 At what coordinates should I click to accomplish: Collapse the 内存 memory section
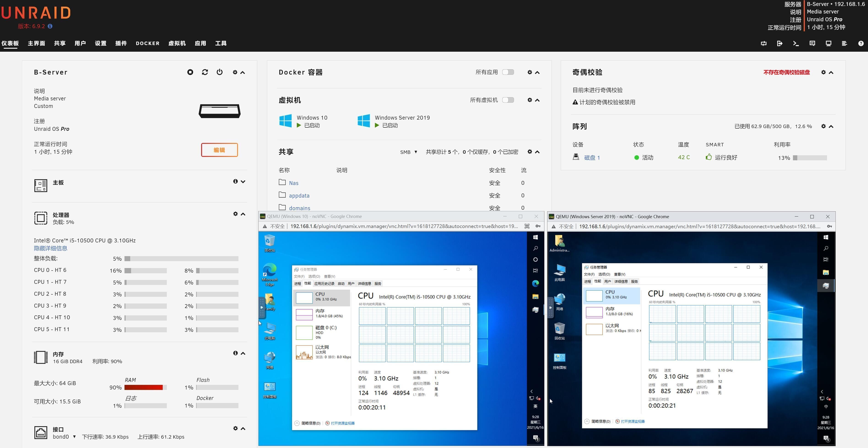[243, 353]
